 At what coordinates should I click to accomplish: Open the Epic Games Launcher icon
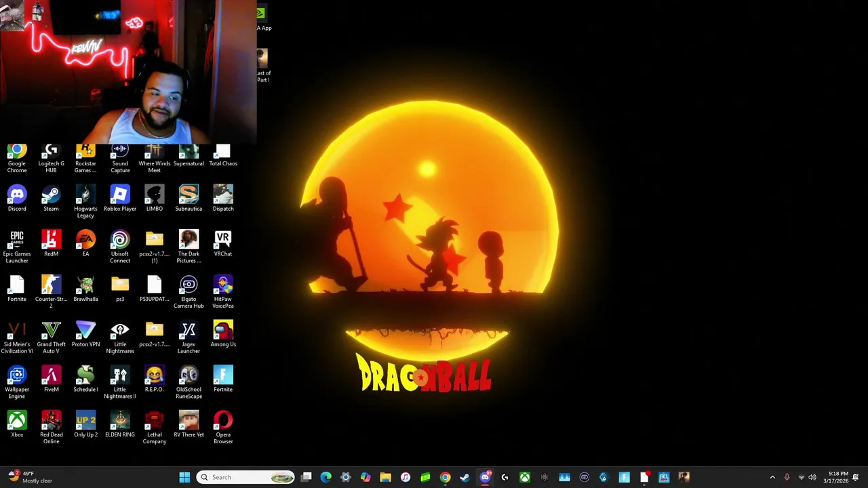pos(17,247)
